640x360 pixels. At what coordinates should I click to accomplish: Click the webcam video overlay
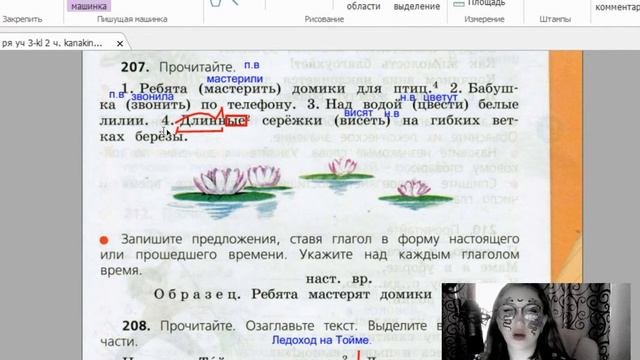[x=536, y=321]
